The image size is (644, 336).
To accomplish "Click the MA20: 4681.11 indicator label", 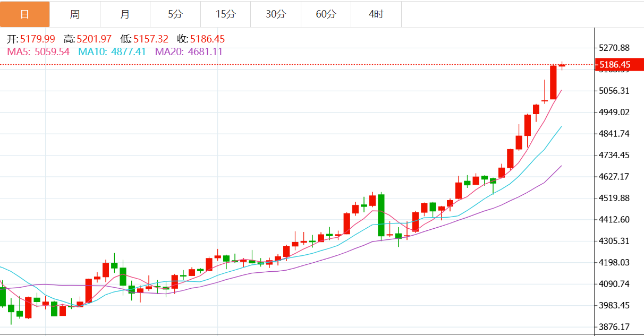I will (189, 51).
